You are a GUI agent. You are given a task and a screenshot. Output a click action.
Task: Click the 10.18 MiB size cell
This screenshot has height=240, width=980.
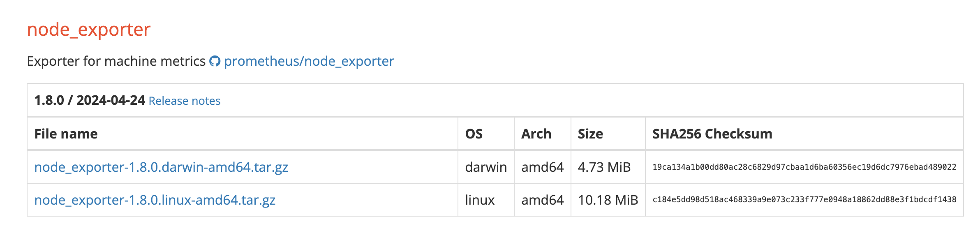pos(608,200)
